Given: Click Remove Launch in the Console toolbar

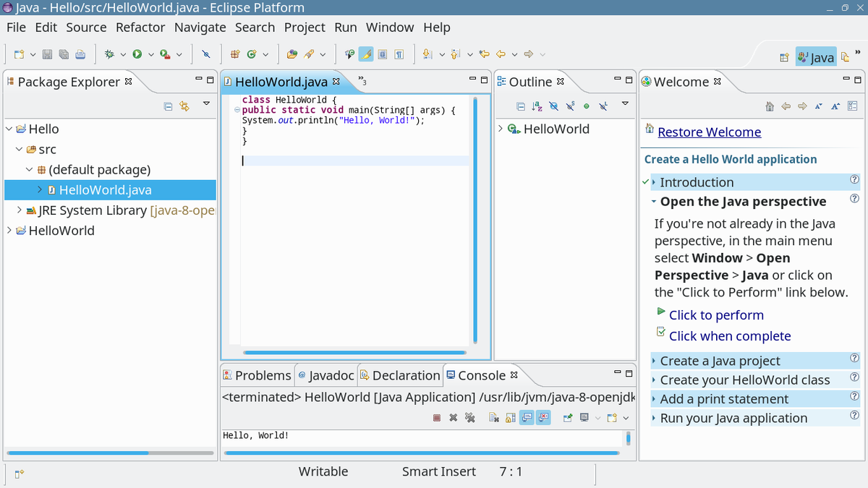Looking at the screenshot, I should click(x=453, y=418).
